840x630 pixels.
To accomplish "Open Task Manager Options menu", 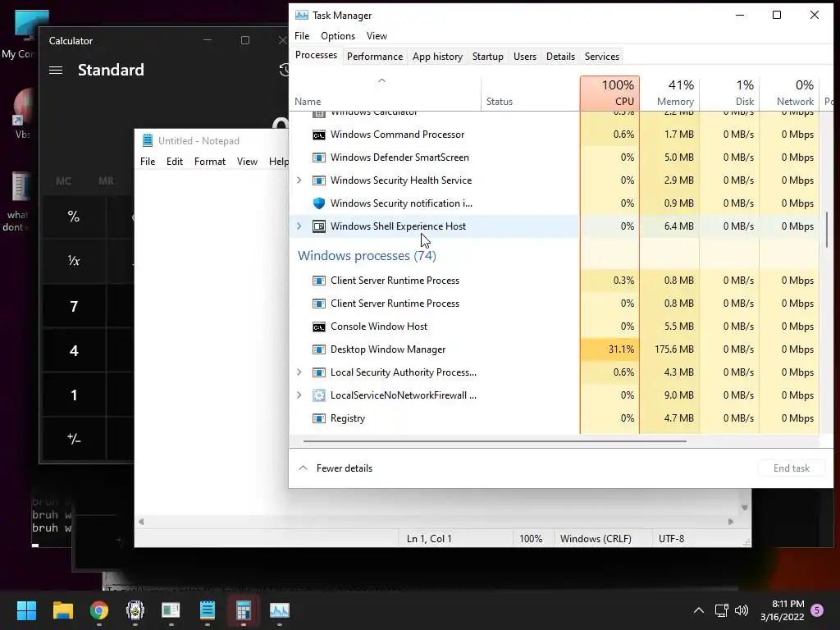I will tap(337, 36).
